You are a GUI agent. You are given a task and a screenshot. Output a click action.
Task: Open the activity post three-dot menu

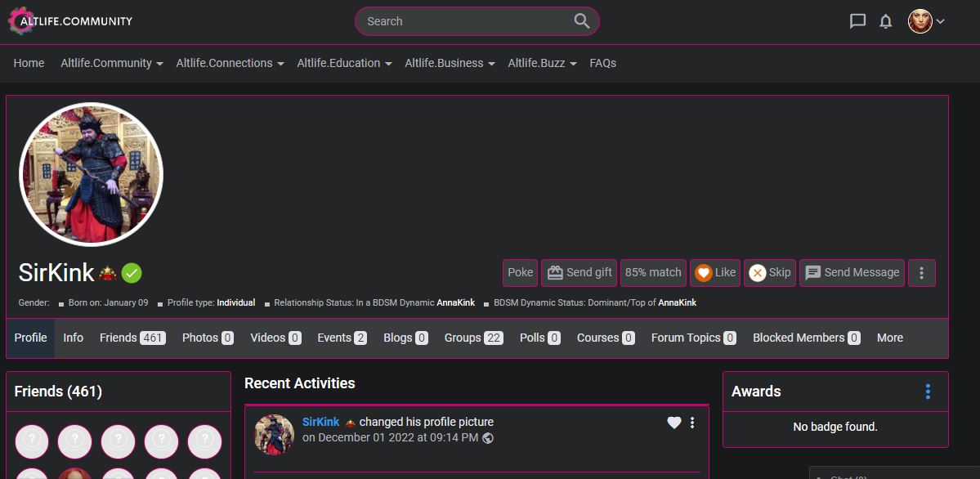(x=692, y=423)
